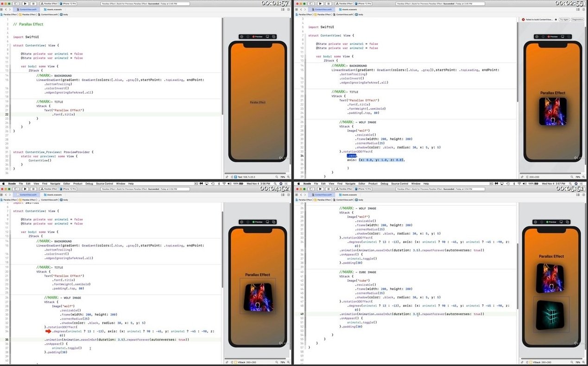Toggle navigator sidebar in the 00:05:51 Xcode window
The image size is (588, 366).
(311, 189)
